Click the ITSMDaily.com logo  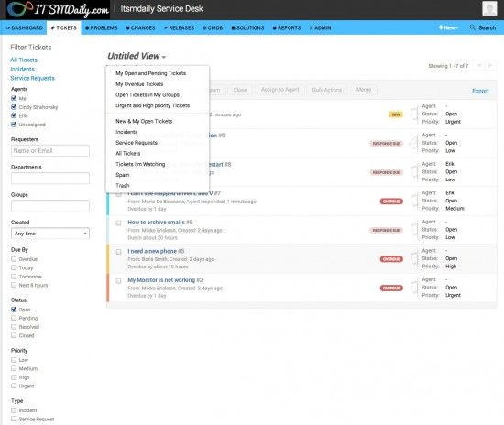click(58, 9)
